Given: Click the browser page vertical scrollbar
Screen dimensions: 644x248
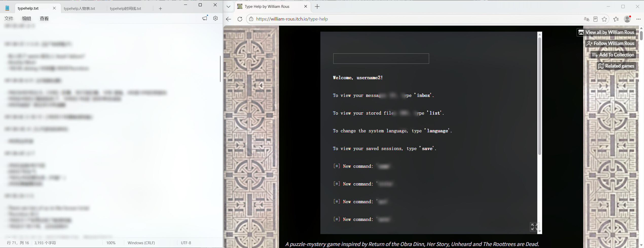Looking at the screenshot, I should click(641, 35).
